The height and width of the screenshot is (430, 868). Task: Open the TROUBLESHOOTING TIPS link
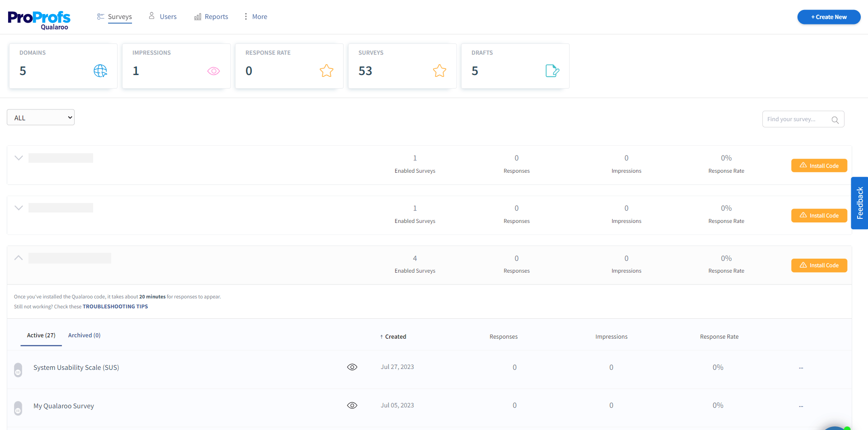[115, 307]
